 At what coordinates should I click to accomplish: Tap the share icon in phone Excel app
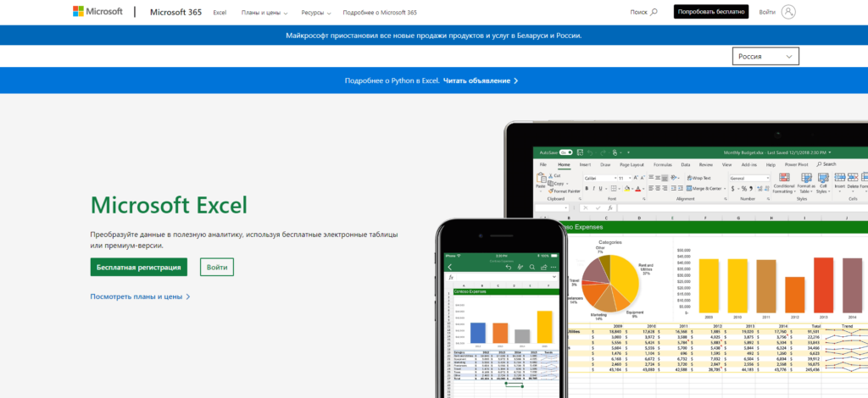[543, 267]
